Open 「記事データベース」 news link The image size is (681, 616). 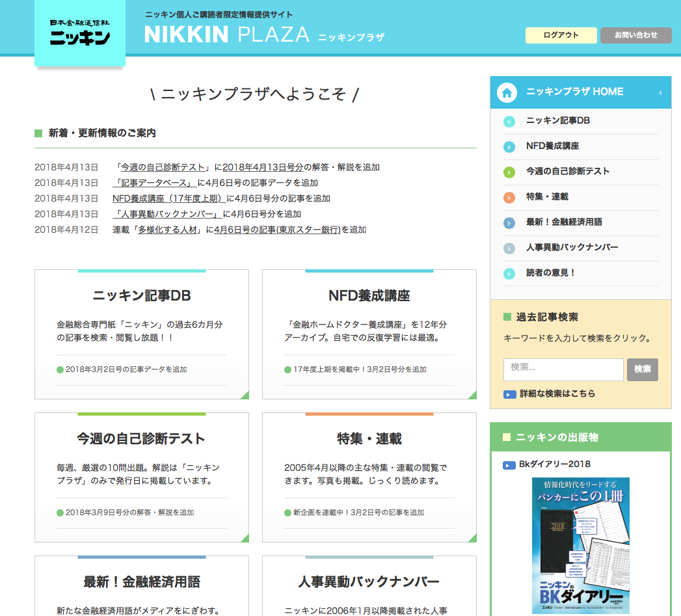tap(154, 183)
